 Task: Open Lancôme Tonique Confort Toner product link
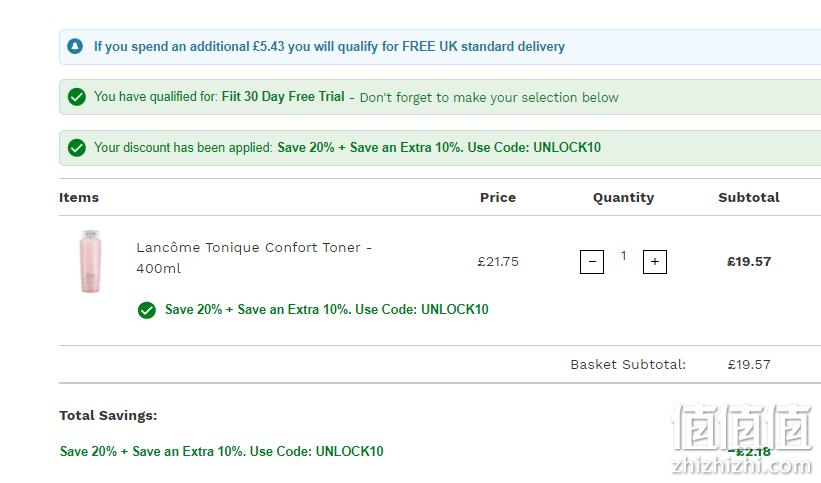[254, 258]
